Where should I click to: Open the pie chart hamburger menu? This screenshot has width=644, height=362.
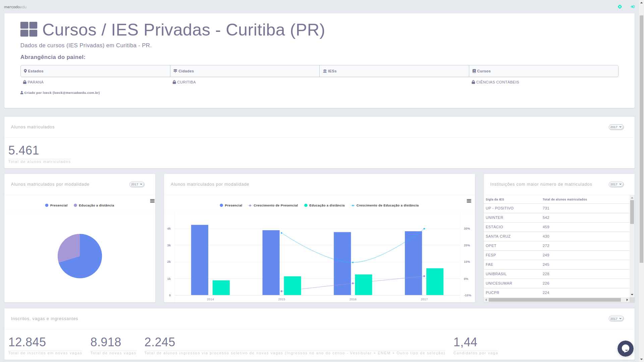[152, 201]
